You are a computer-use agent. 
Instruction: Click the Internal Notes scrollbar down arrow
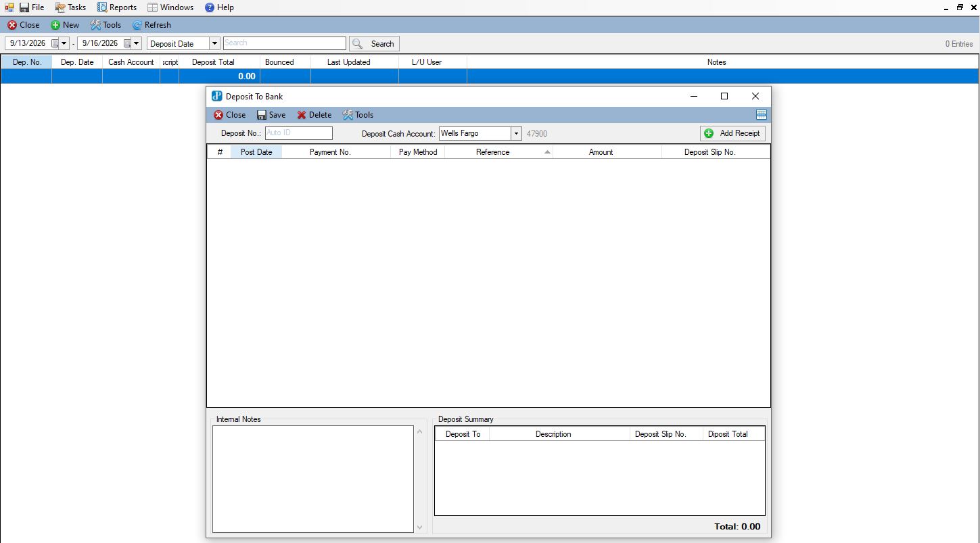click(x=419, y=527)
